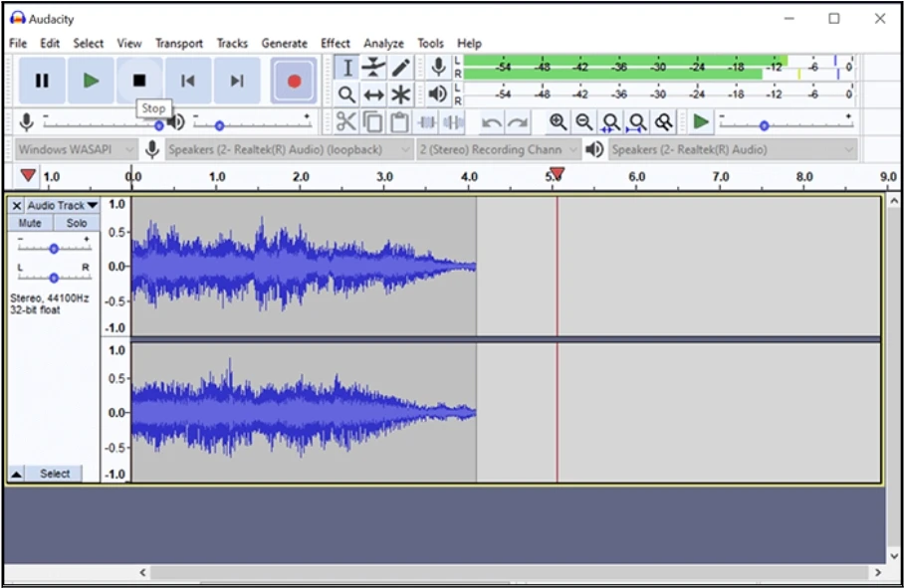Click the recording level meter bar
Viewport: 904px width, 588px height.
pyautogui.click(x=659, y=68)
